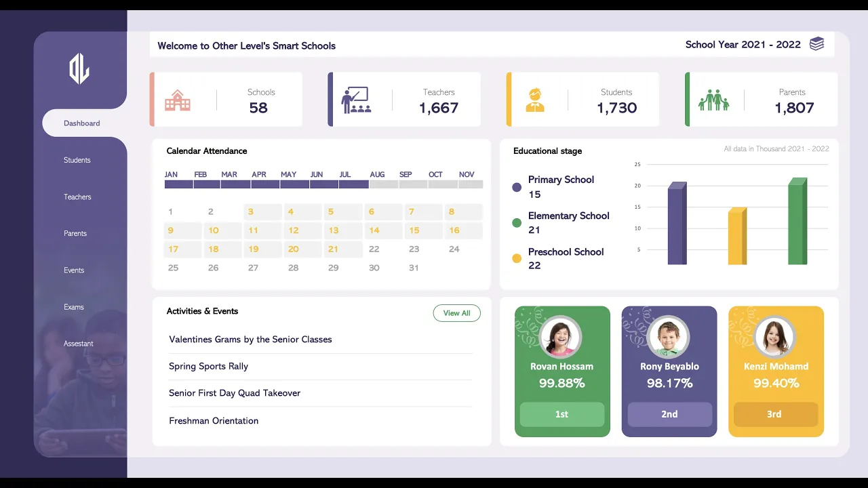Image resolution: width=868 pixels, height=488 pixels.
Task: Click calendar day 1
Action: point(170,211)
